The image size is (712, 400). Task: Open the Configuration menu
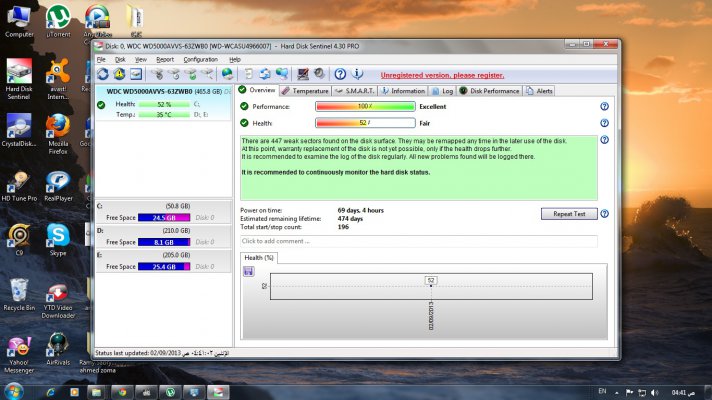click(x=200, y=59)
